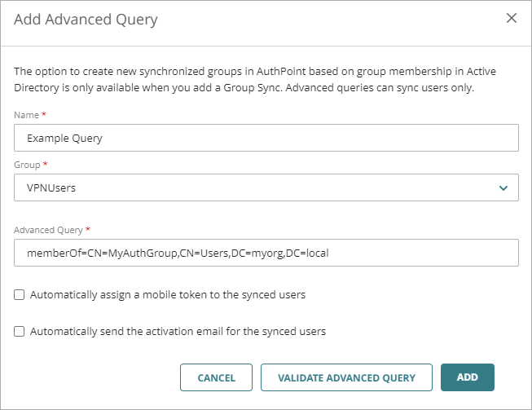Click the Group Sync description paragraph
The height and width of the screenshot is (410, 532).
coord(261,80)
